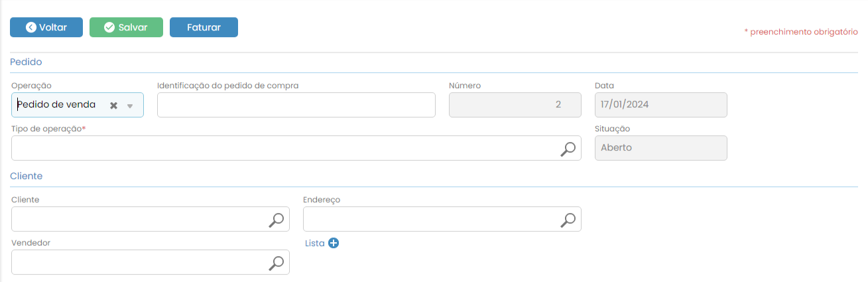Screen dimensions: 868x282
Task: Expand the Operação dropdown arrow
Action: 131,106
